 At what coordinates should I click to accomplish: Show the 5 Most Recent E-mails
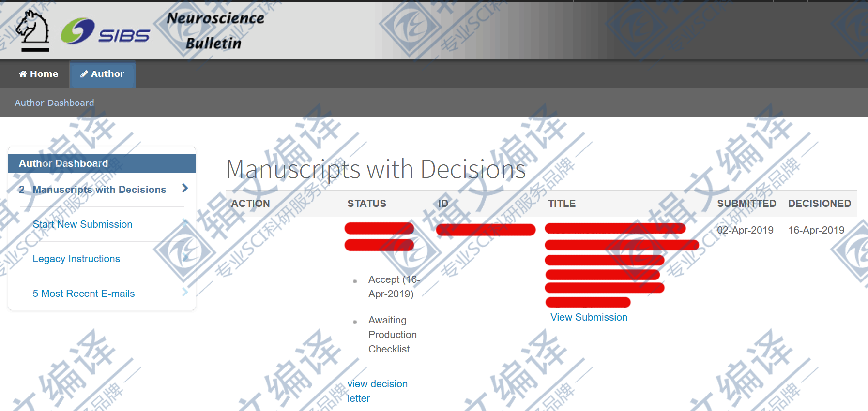pyautogui.click(x=83, y=294)
